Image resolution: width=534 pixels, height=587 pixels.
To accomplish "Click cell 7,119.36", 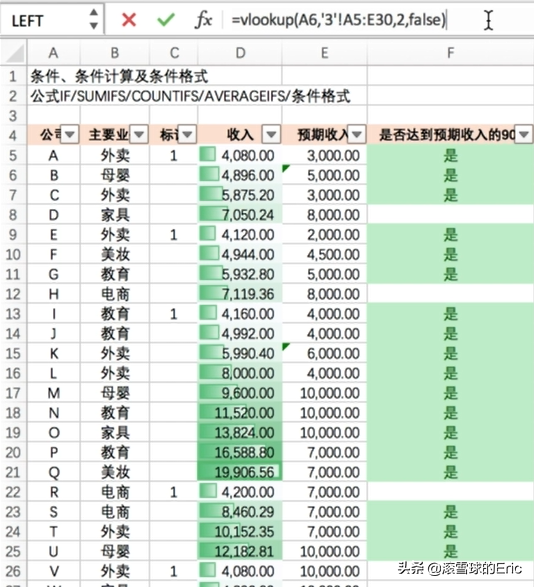I will [240, 294].
